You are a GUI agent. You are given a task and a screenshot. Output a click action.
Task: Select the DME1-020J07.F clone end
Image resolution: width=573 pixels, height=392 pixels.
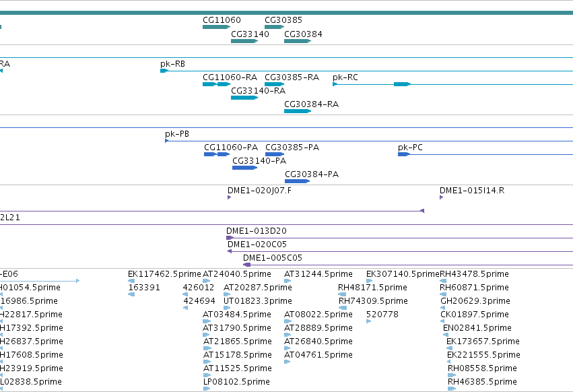coord(229,197)
